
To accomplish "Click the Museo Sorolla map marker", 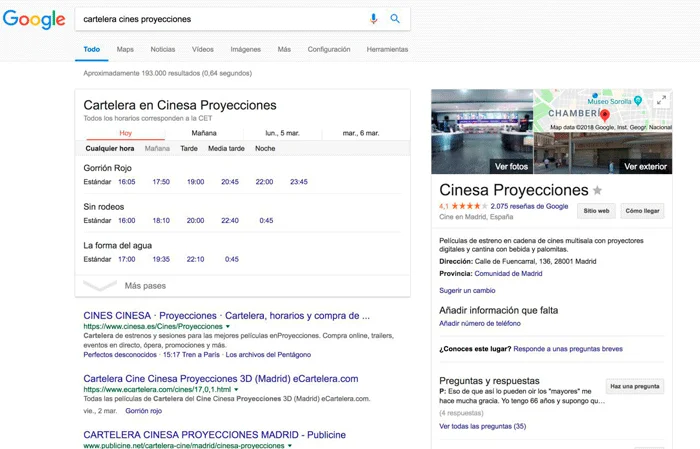I will click(x=638, y=101).
